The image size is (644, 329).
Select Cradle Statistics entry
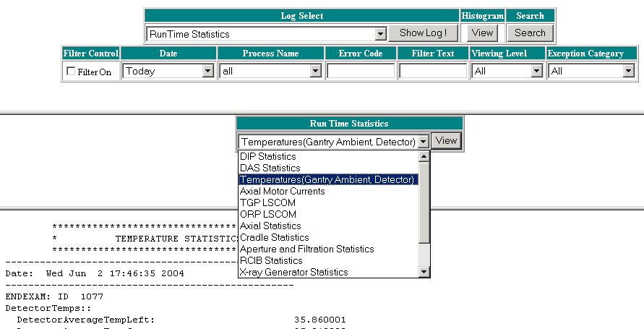[274, 237]
